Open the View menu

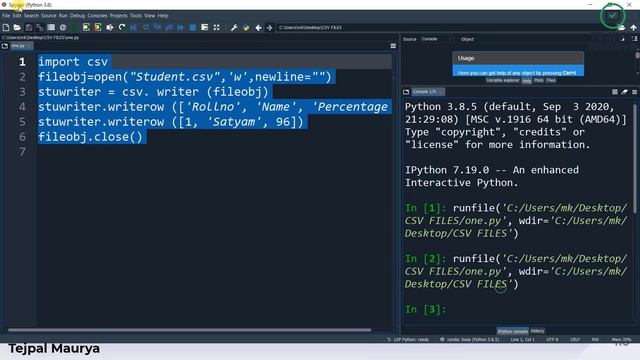click(x=149, y=16)
